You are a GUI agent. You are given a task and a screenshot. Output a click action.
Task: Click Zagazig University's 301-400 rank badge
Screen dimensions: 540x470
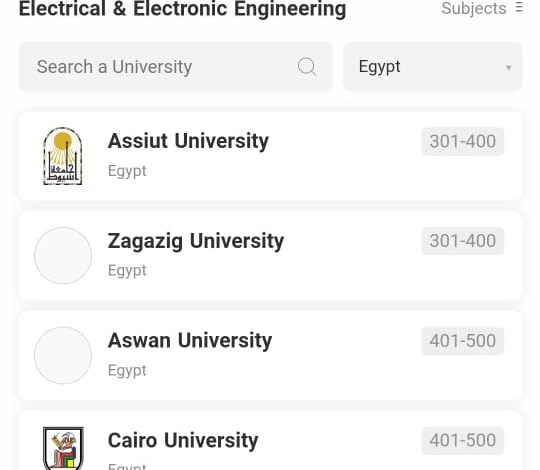[463, 241]
